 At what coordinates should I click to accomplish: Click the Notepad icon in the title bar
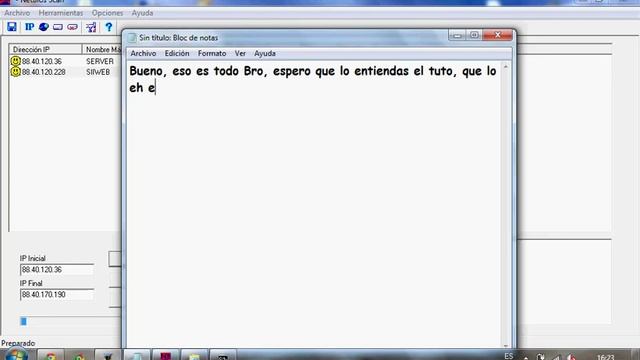tap(132, 38)
